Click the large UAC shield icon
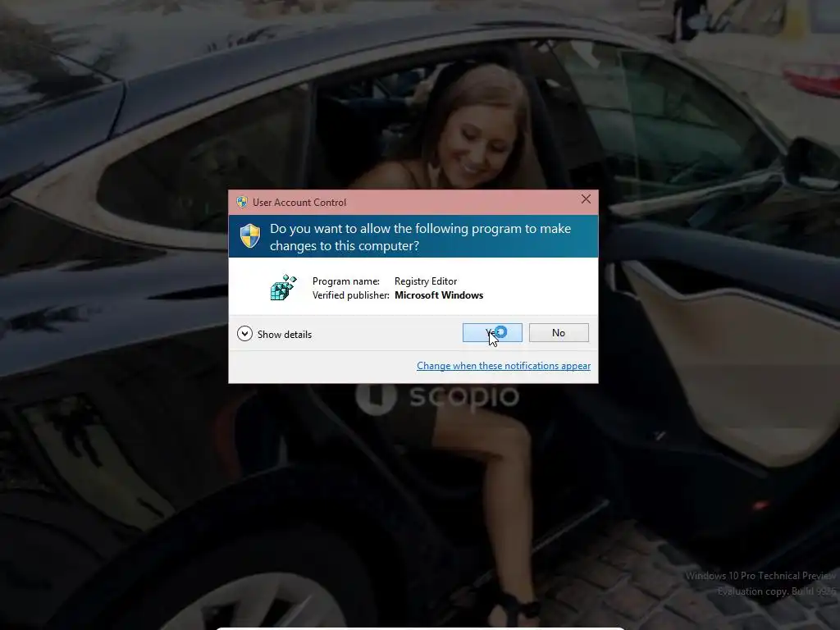The width and height of the screenshot is (840, 630). pos(249,235)
